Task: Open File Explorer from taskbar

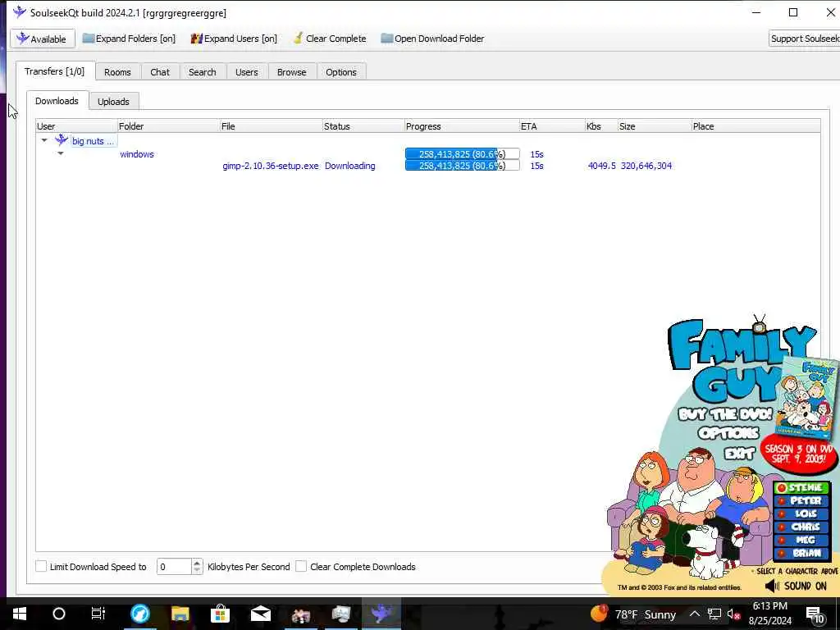Action: (180, 614)
